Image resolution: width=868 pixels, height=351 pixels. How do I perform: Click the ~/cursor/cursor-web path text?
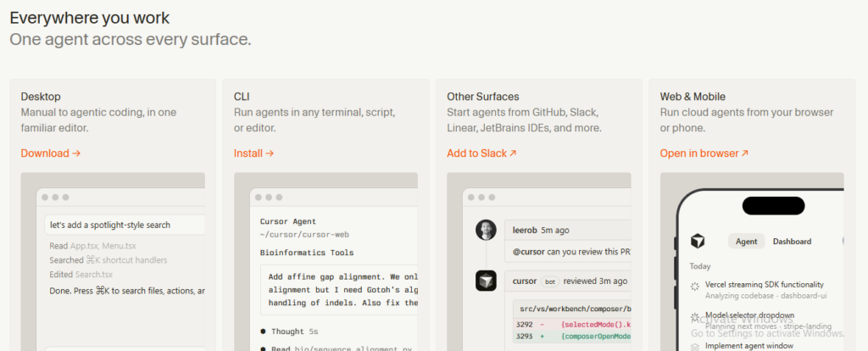pyautogui.click(x=304, y=235)
